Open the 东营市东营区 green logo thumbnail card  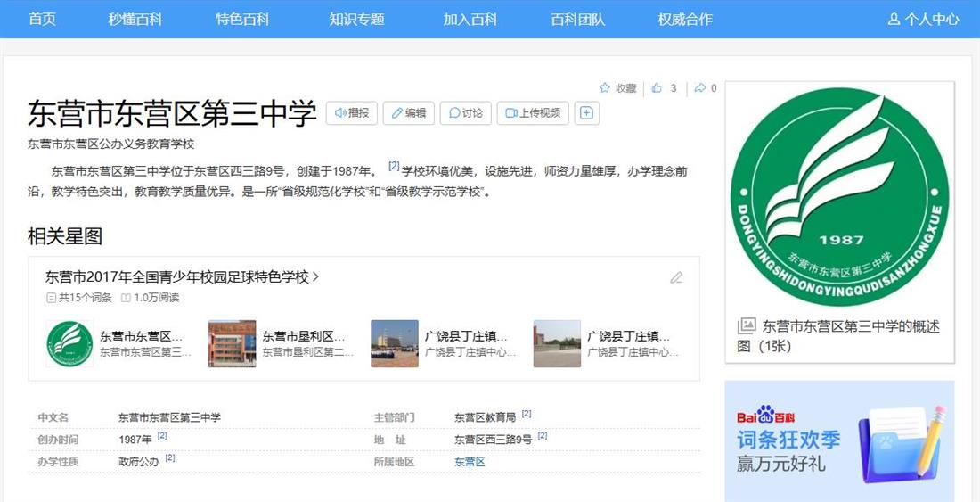click(70, 344)
